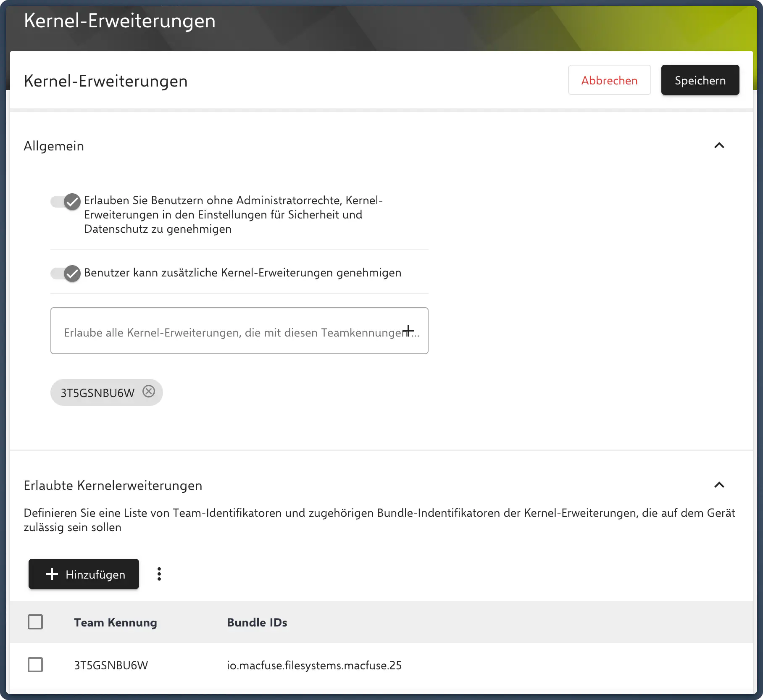Click the Allgemein section heading
Viewport: 763px width, 700px height.
(x=54, y=146)
